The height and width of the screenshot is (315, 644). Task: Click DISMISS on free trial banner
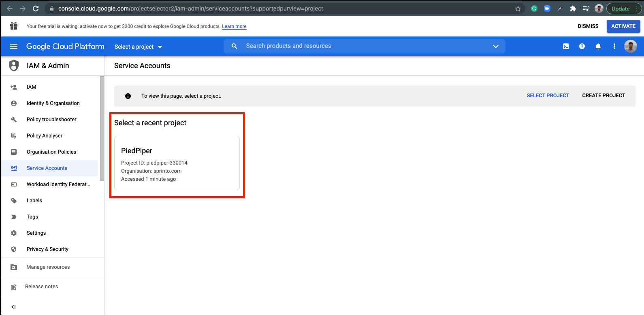[x=588, y=26]
